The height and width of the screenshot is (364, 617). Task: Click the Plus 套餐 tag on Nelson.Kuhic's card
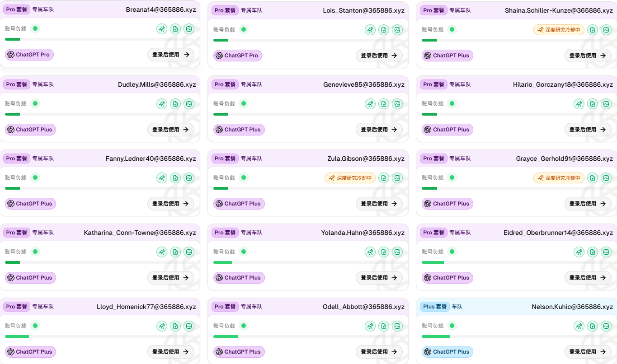click(x=435, y=307)
